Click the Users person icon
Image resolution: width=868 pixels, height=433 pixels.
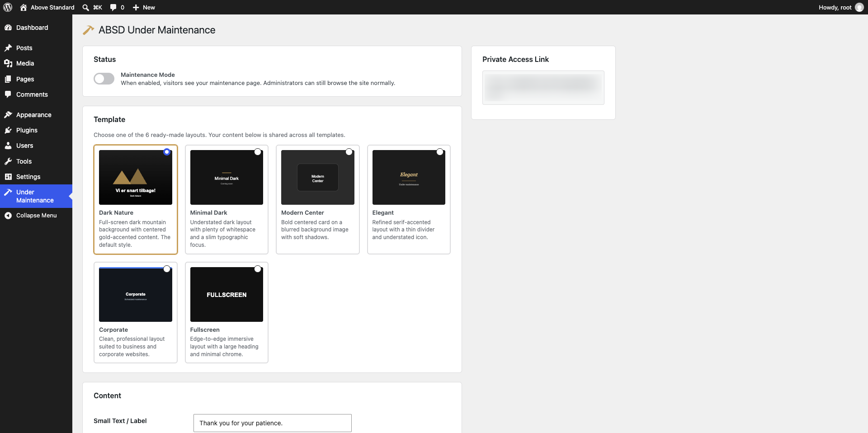[8, 146]
